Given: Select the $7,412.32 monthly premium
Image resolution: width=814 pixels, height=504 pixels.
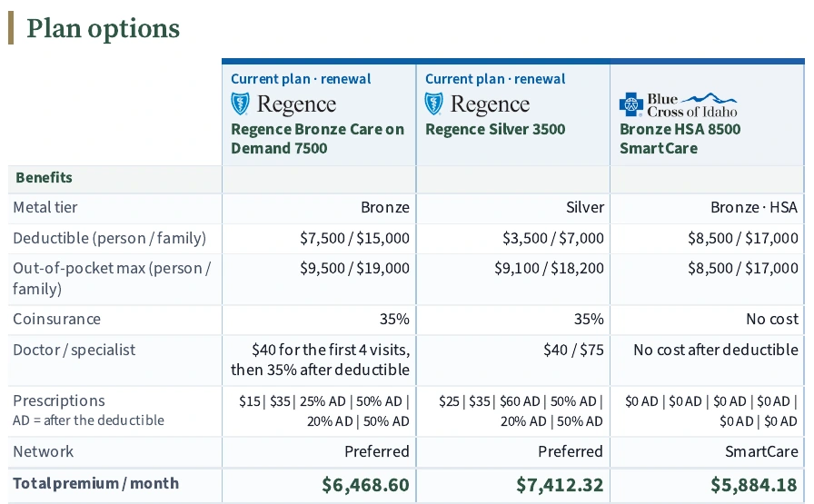Looking at the screenshot, I should coord(560,485).
